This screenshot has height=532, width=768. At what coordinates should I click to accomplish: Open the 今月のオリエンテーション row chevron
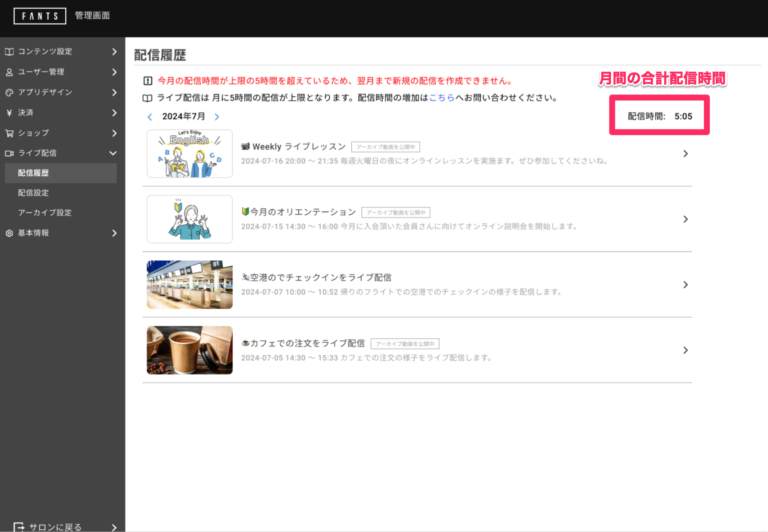pyautogui.click(x=685, y=219)
